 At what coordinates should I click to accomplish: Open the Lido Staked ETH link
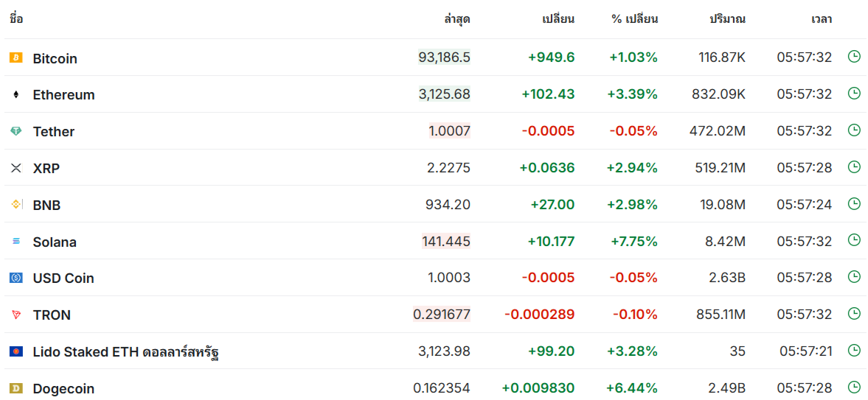(x=125, y=351)
